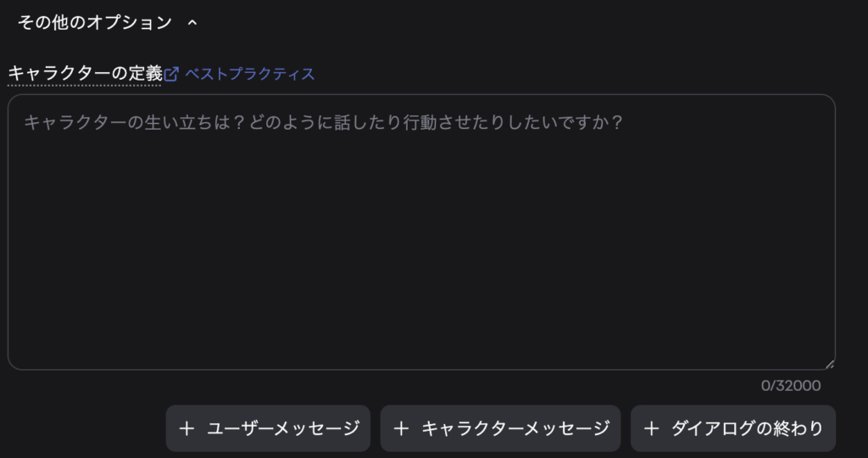Click the キャラクターメッセージ button label text
Screen dimensions: 868x458
point(515,428)
